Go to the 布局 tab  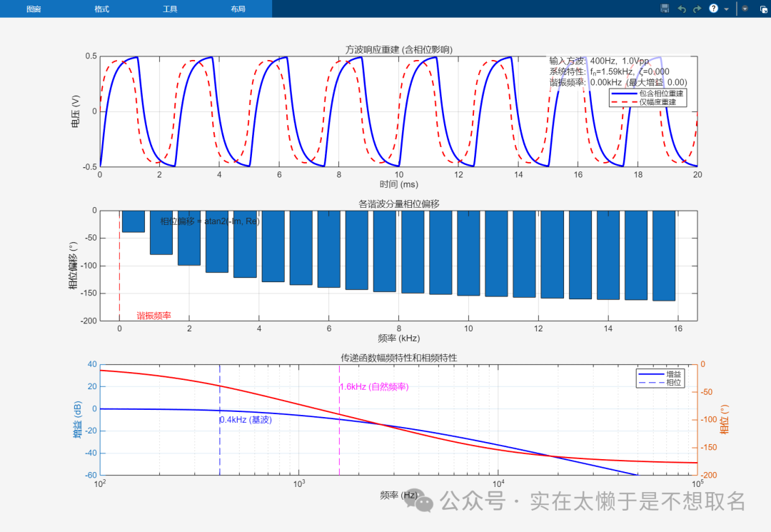click(x=238, y=9)
